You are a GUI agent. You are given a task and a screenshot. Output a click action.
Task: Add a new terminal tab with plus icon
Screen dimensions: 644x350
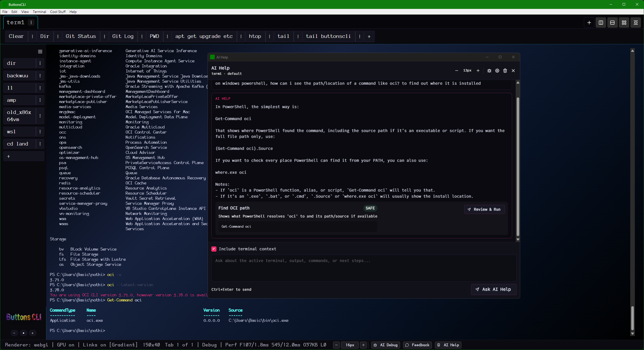tap(589, 23)
